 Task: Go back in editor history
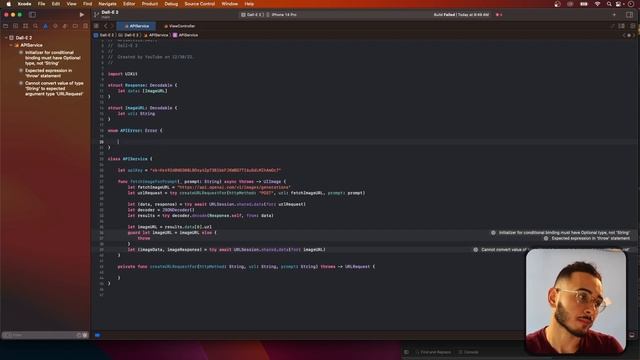tap(105, 26)
